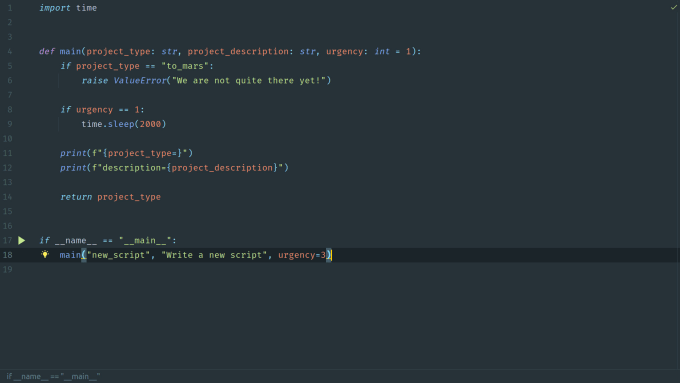The height and width of the screenshot is (383, 680).
Task: Click the project_description parameter in the signature
Action: tap(238, 51)
